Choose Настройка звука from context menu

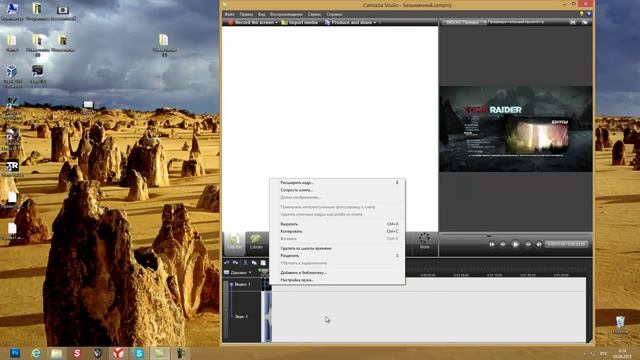[338, 280]
